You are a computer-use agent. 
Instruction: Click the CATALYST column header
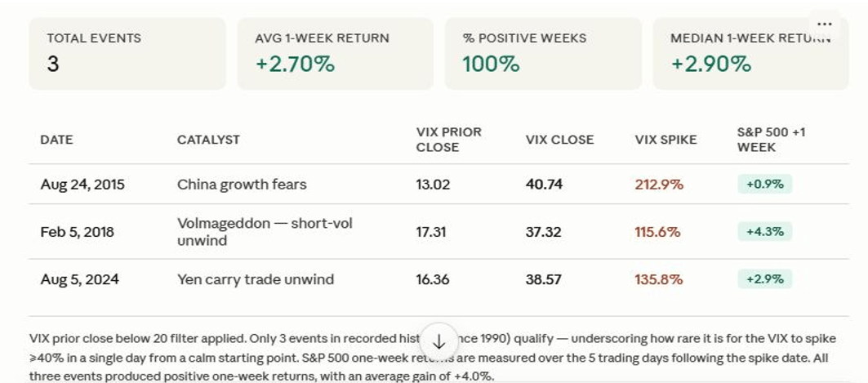(208, 140)
